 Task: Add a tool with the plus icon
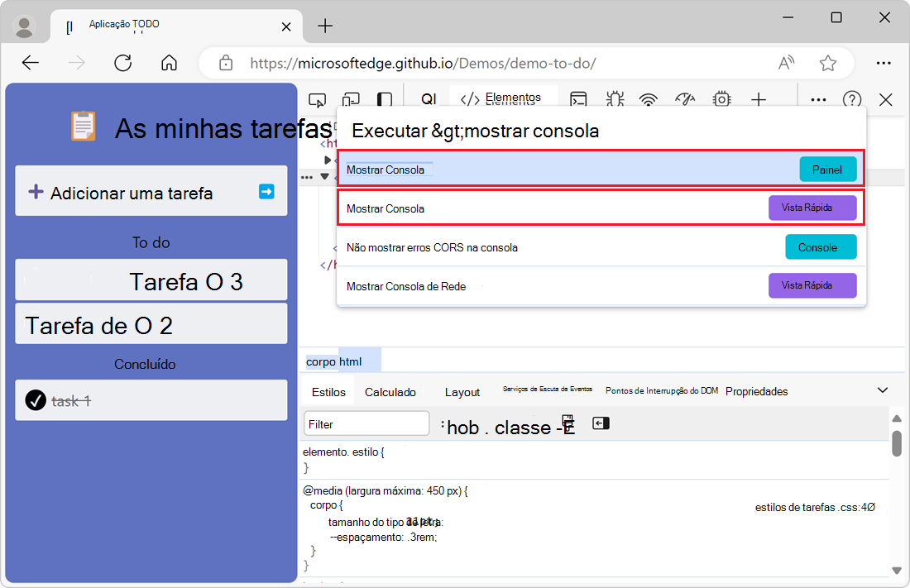[758, 99]
